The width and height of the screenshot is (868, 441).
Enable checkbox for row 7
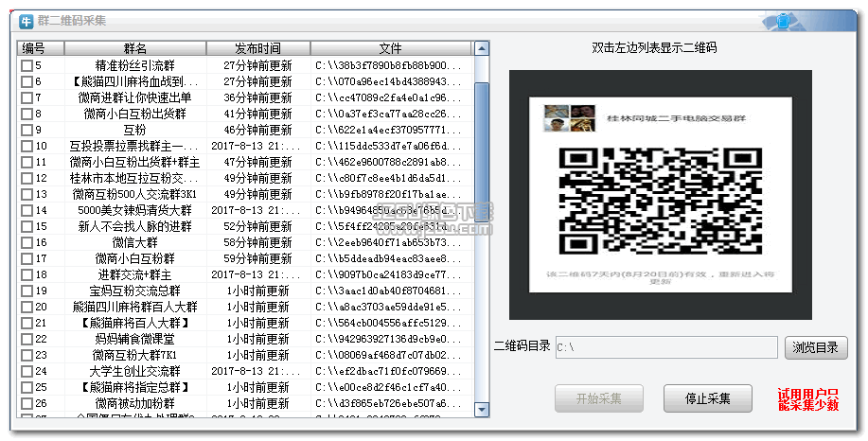coord(27,97)
